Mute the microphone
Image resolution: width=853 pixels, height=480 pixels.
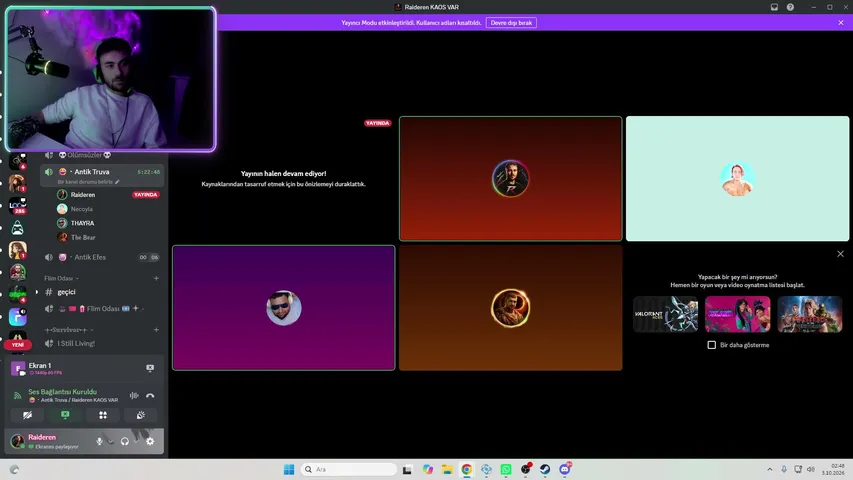coord(99,441)
